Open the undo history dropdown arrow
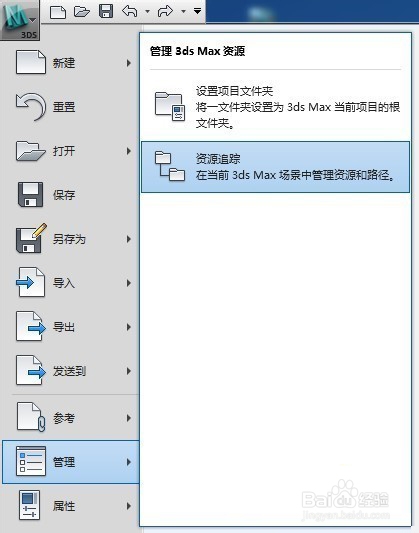The width and height of the screenshot is (419, 533). pos(147,12)
